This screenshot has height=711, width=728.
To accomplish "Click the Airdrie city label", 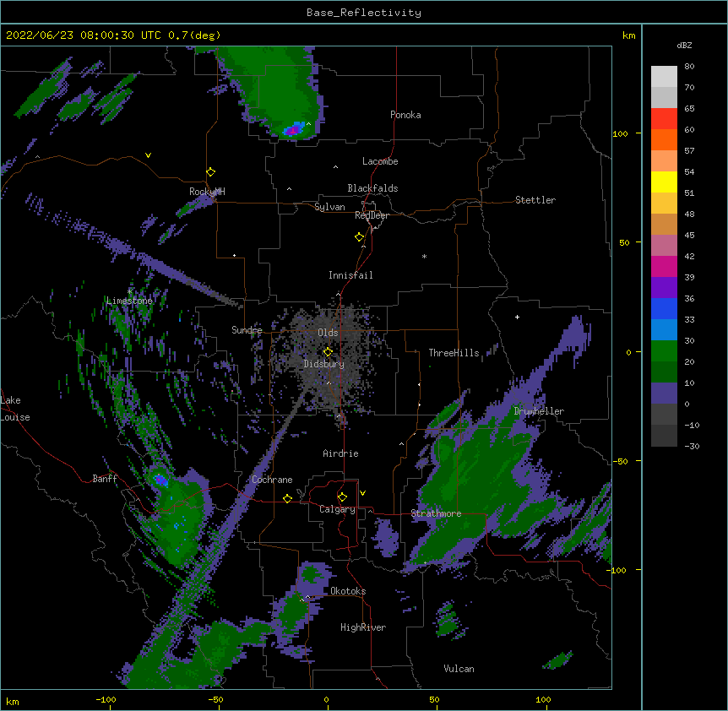I will click(x=341, y=453).
